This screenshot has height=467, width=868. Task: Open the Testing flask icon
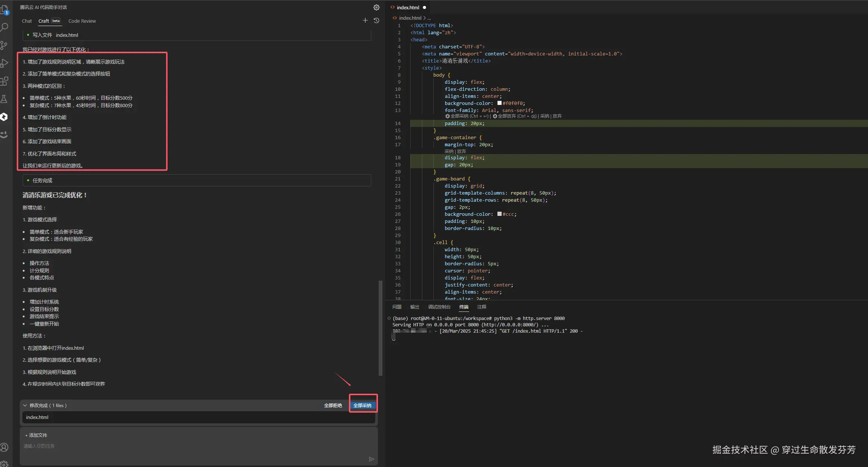[4, 99]
